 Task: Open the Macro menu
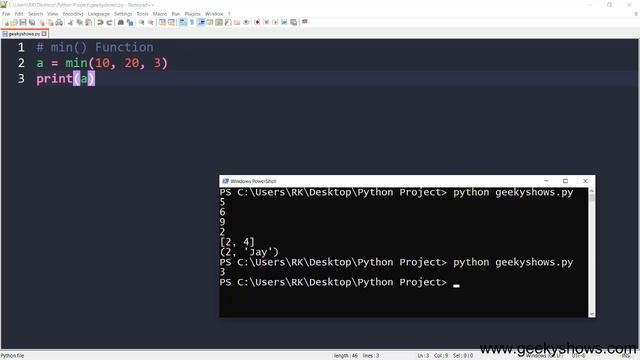(160, 14)
